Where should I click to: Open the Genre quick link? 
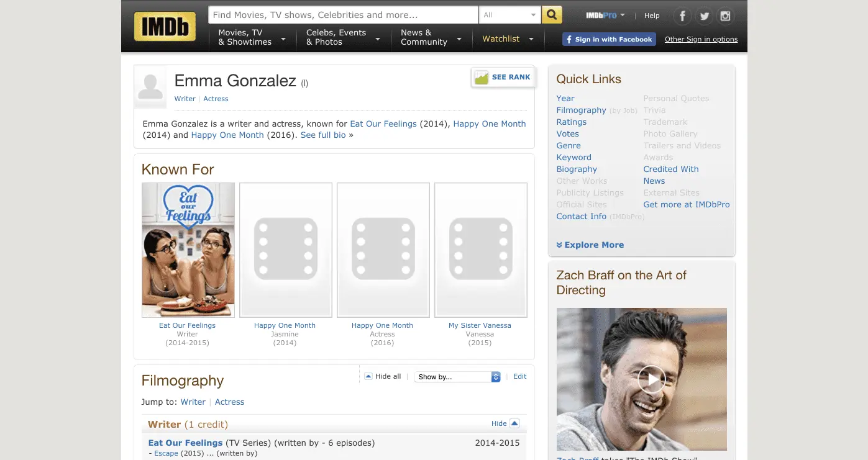pos(569,145)
